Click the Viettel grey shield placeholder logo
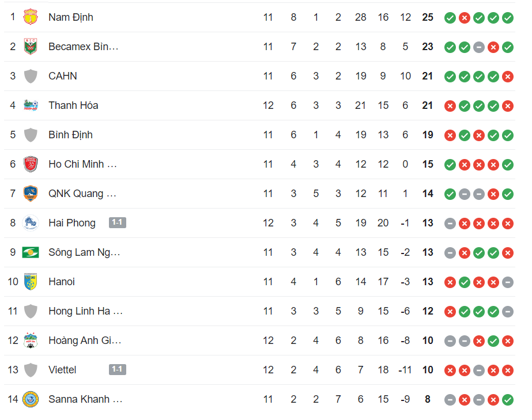The width and height of the screenshot is (532, 420). coord(31,370)
